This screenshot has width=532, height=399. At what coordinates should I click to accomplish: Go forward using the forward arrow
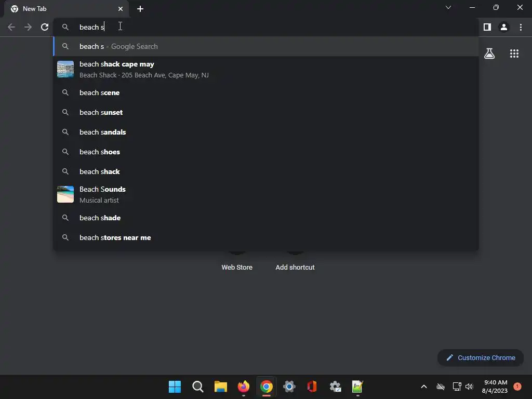tap(28, 27)
